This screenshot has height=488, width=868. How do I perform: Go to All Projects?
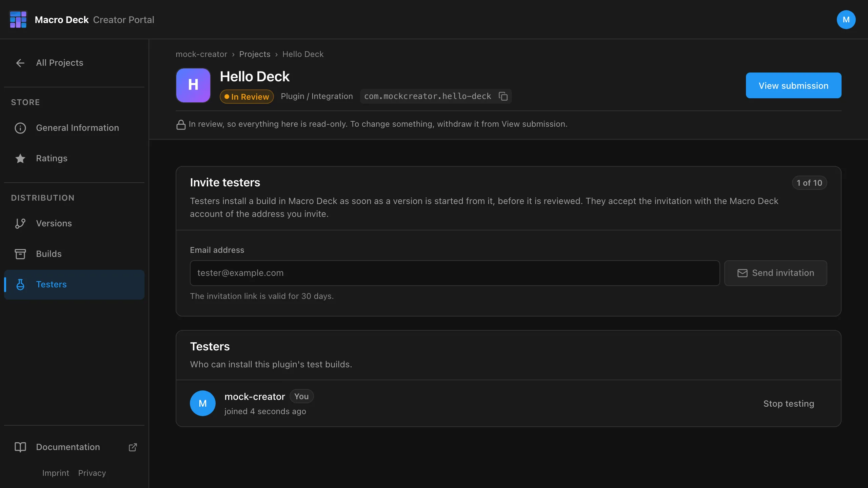click(x=74, y=63)
